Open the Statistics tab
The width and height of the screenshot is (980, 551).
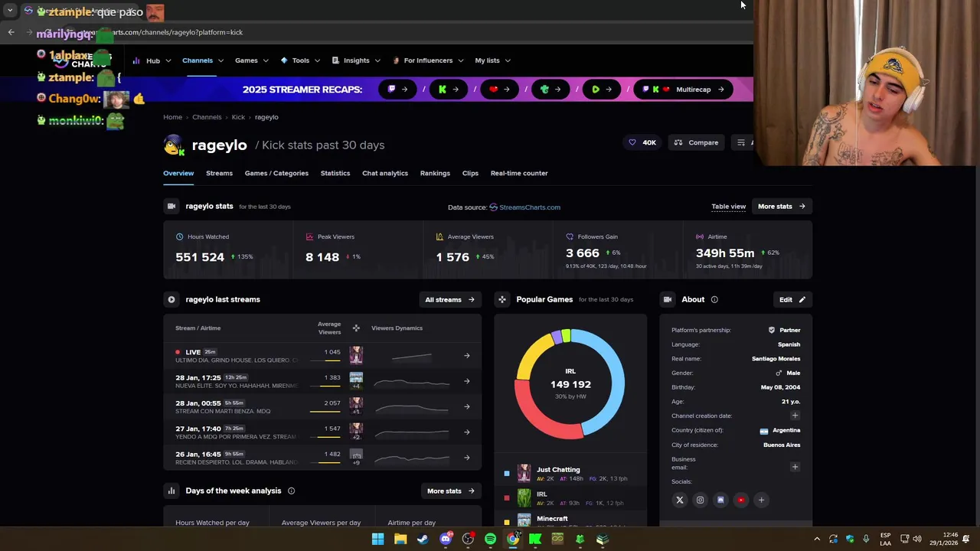pos(335,173)
